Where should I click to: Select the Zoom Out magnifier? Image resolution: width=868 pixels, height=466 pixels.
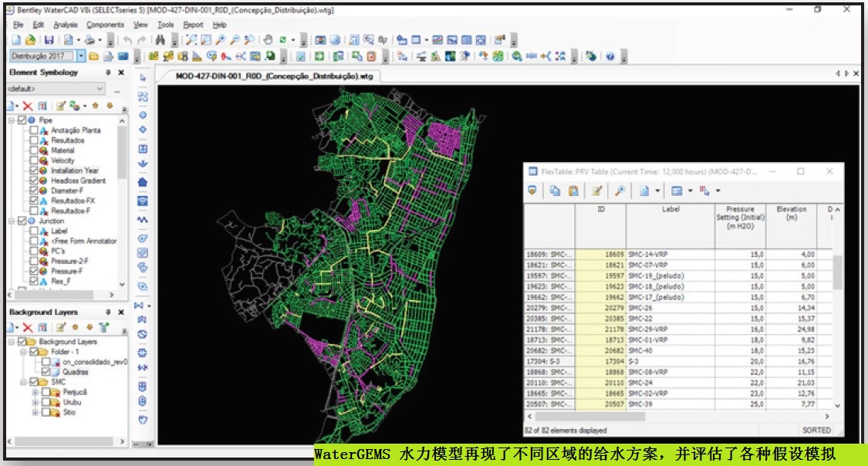pyautogui.click(x=235, y=40)
